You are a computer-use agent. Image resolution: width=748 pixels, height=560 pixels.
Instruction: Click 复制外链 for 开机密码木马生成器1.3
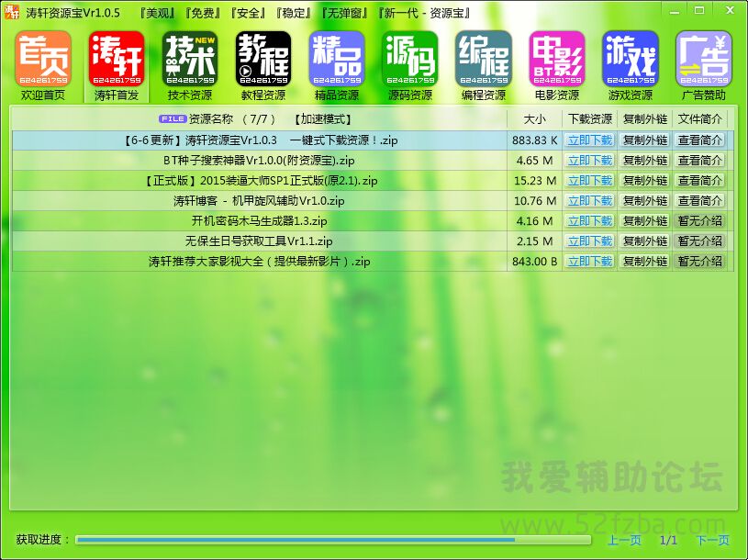point(645,221)
